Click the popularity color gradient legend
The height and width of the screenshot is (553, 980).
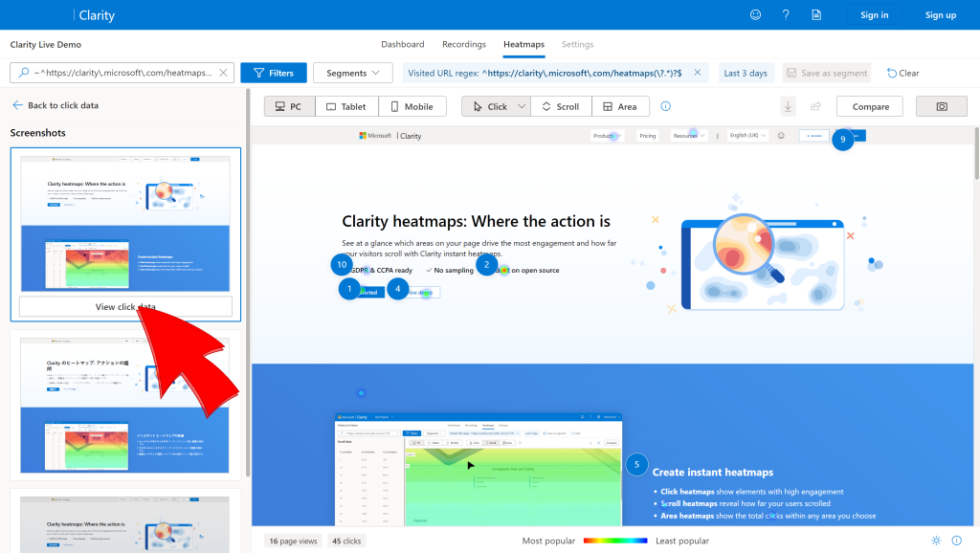[x=615, y=541]
